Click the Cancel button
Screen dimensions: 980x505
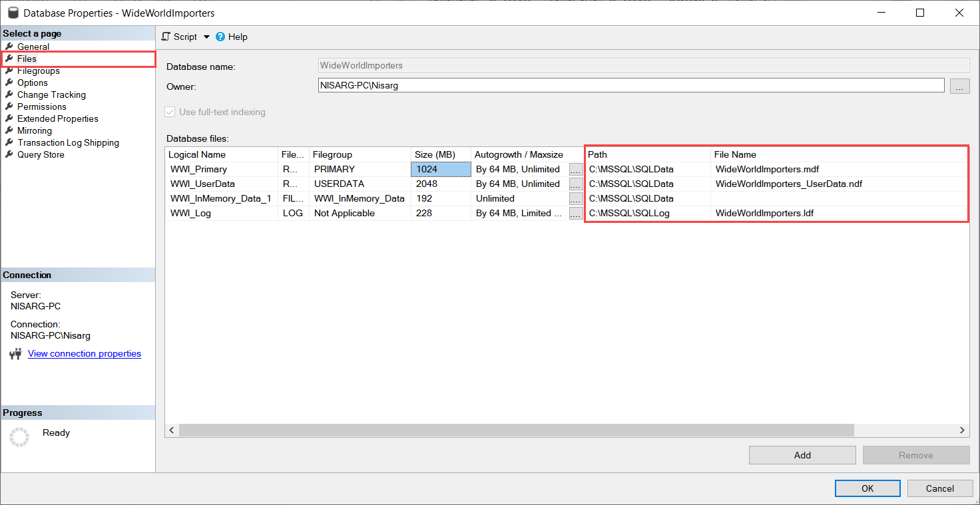point(940,488)
